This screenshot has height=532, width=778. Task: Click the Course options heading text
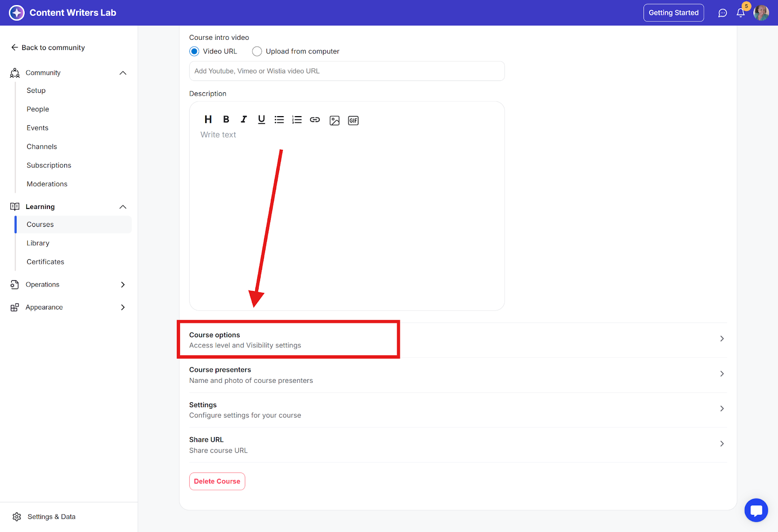pyautogui.click(x=214, y=335)
